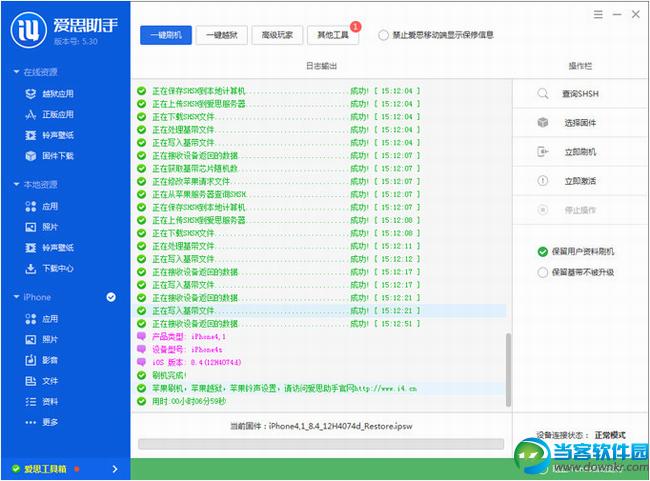The image size is (650, 481).
Task: Toggle 禁止爱思移动端显示保修信息 option
Action: point(384,35)
